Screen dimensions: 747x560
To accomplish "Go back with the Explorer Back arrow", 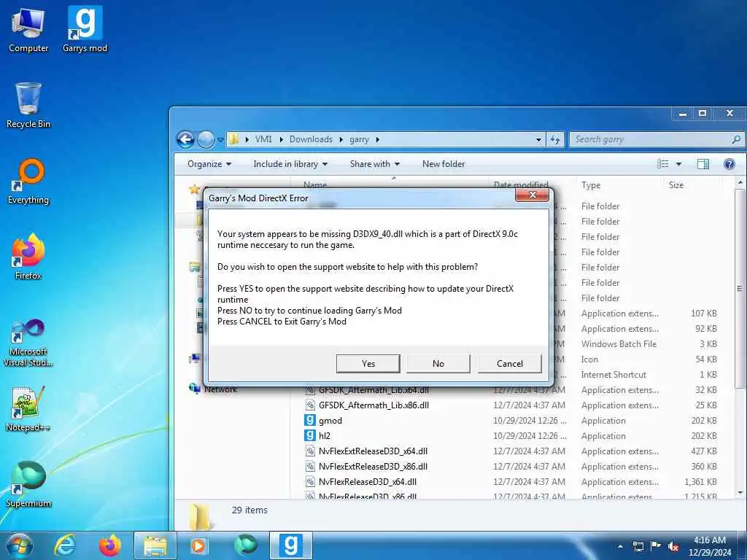I will [x=185, y=139].
